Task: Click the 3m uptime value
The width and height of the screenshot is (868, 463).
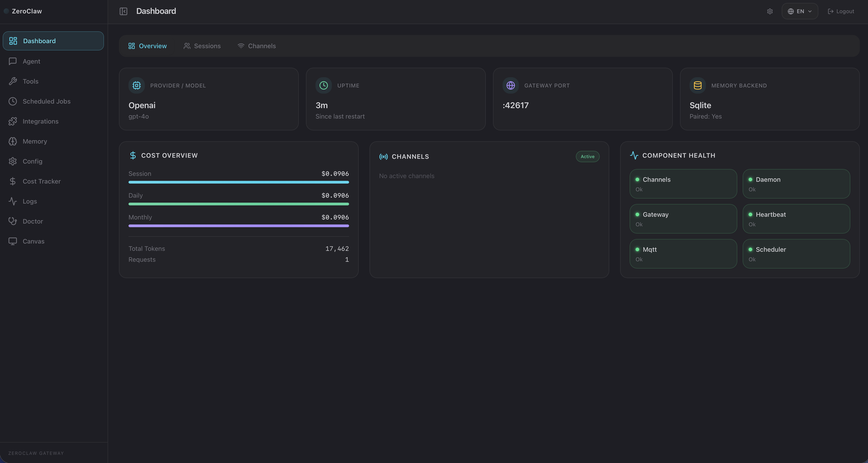Action: coord(321,105)
